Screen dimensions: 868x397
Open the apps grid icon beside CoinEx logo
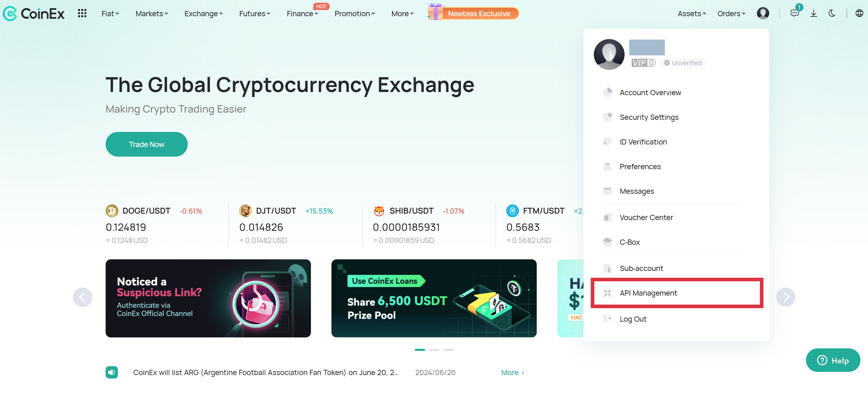point(82,13)
